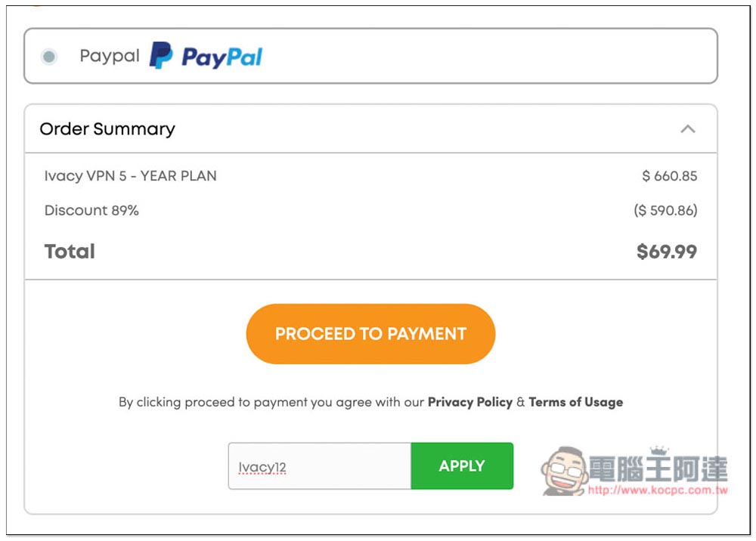Click the $ 660.85 plan price
Screen dimensions: 756x541
(x=670, y=176)
